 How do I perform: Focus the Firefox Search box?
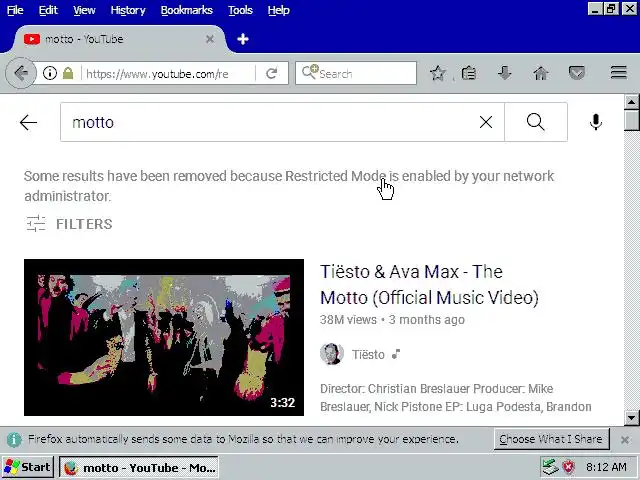[x=356, y=73]
